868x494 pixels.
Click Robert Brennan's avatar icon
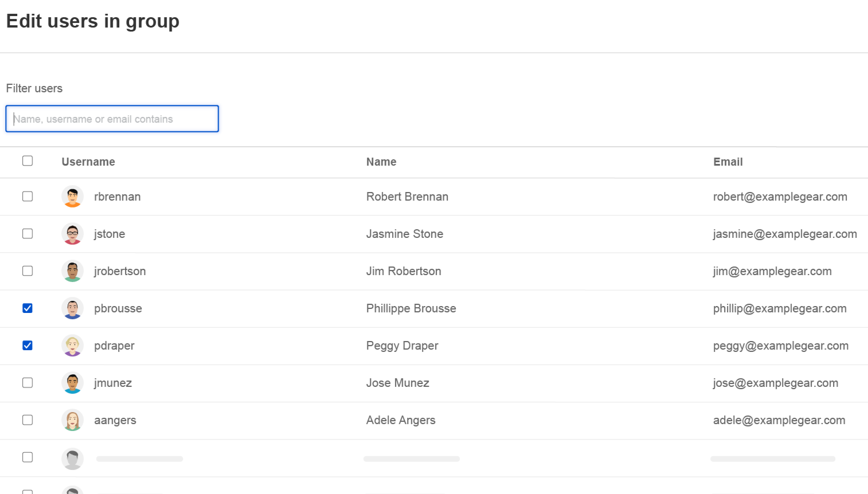click(72, 197)
